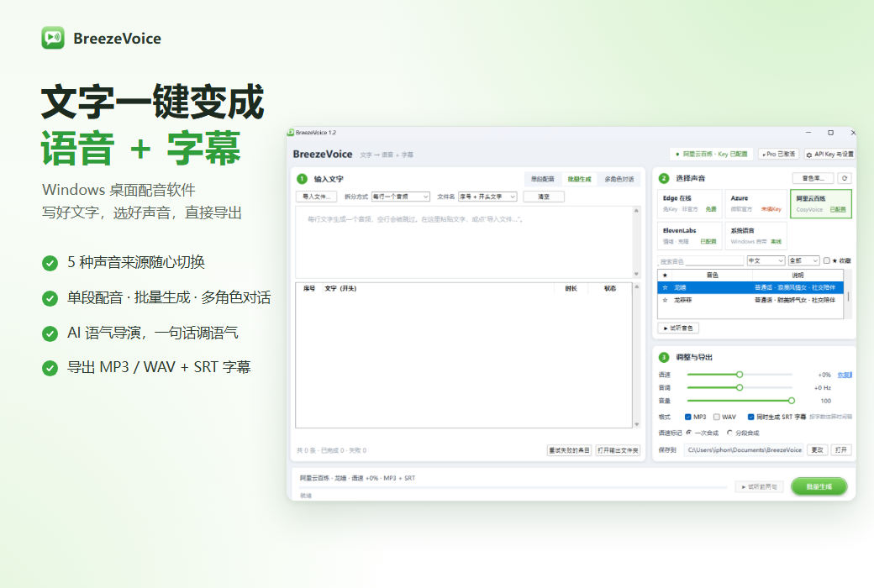The height and width of the screenshot is (588, 874).
Task: Click the 音量 slider handle
Action: tap(791, 401)
